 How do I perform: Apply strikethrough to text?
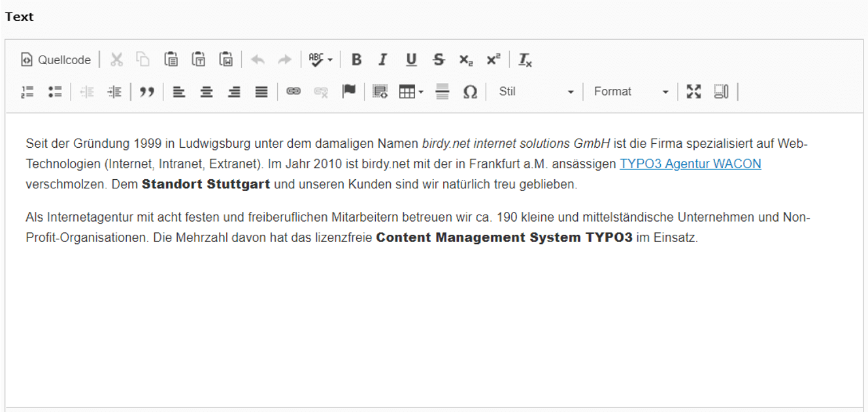click(439, 60)
